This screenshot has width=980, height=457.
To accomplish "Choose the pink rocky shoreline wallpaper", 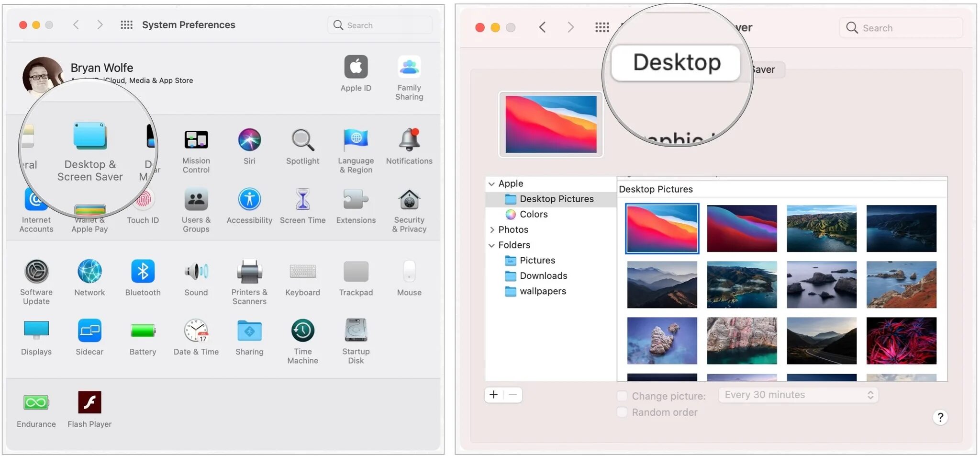I will pyautogui.click(x=742, y=341).
